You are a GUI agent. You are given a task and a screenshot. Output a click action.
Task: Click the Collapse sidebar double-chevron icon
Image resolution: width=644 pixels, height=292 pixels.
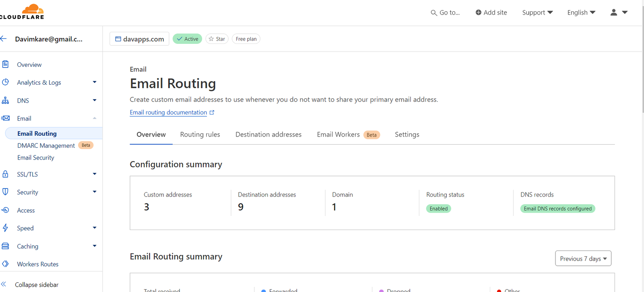[4, 284]
